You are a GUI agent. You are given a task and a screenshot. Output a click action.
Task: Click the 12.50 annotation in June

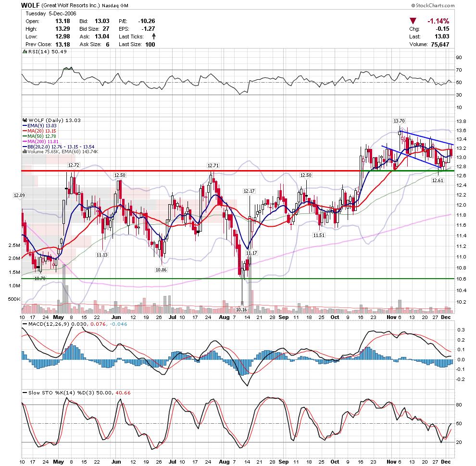point(120,175)
